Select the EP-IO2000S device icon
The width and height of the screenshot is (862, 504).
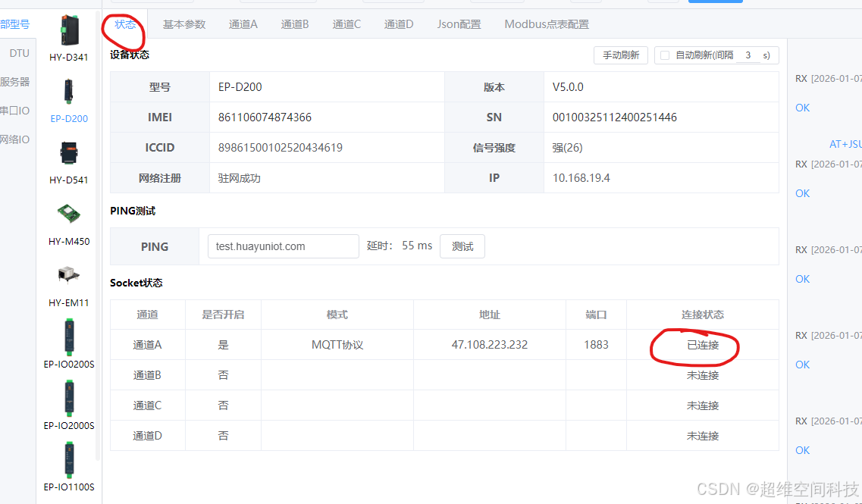[69, 398]
